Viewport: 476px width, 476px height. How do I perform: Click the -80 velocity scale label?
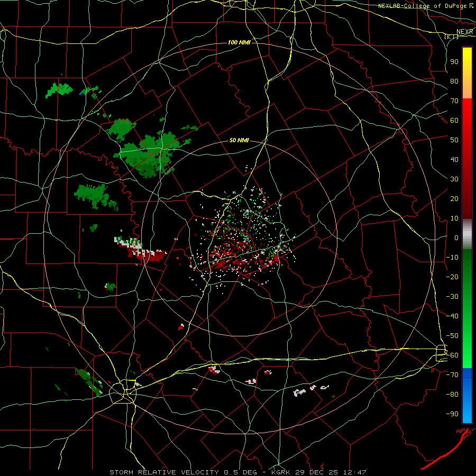[452, 395]
